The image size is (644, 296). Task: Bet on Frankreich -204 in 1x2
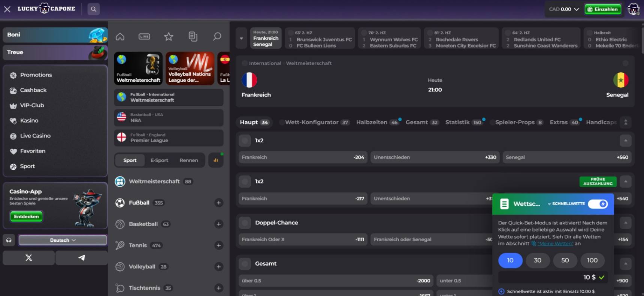(303, 157)
